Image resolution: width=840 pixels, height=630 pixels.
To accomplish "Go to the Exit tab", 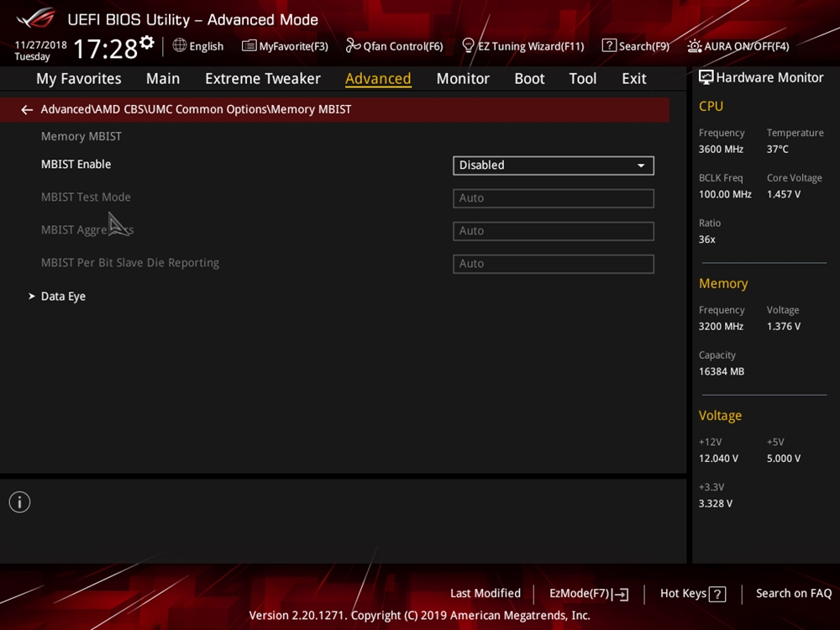I will (x=633, y=79).
